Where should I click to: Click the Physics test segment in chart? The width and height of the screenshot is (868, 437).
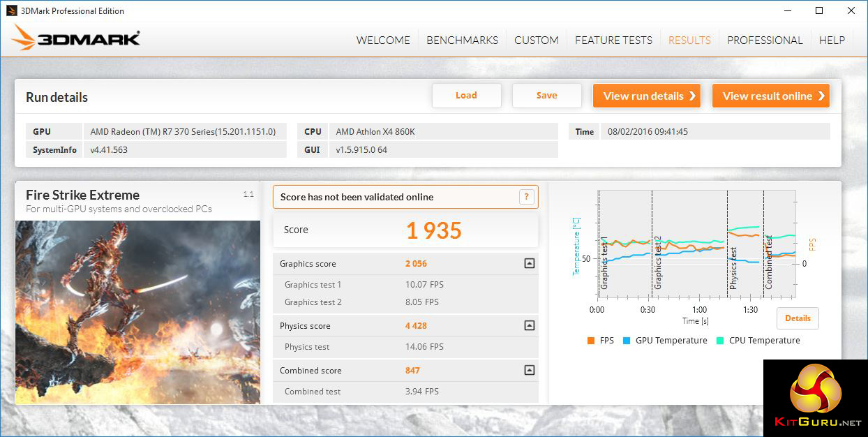point(745,244)
